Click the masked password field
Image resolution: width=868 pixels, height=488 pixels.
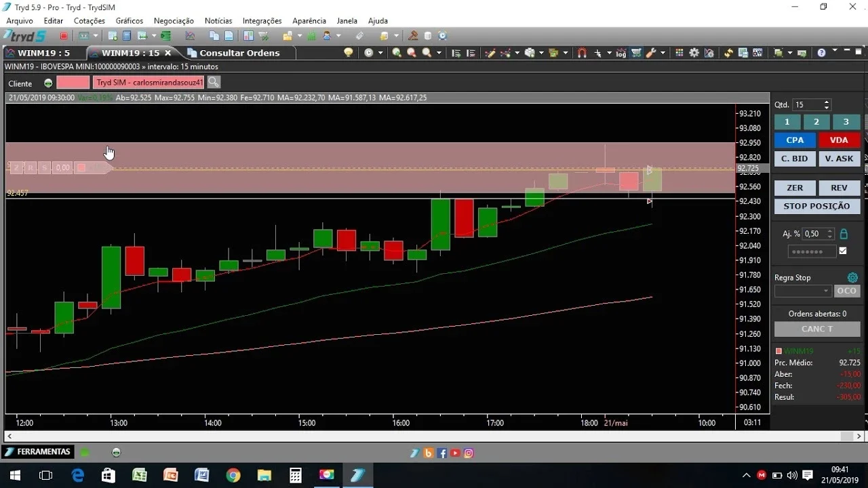point(812,251)
